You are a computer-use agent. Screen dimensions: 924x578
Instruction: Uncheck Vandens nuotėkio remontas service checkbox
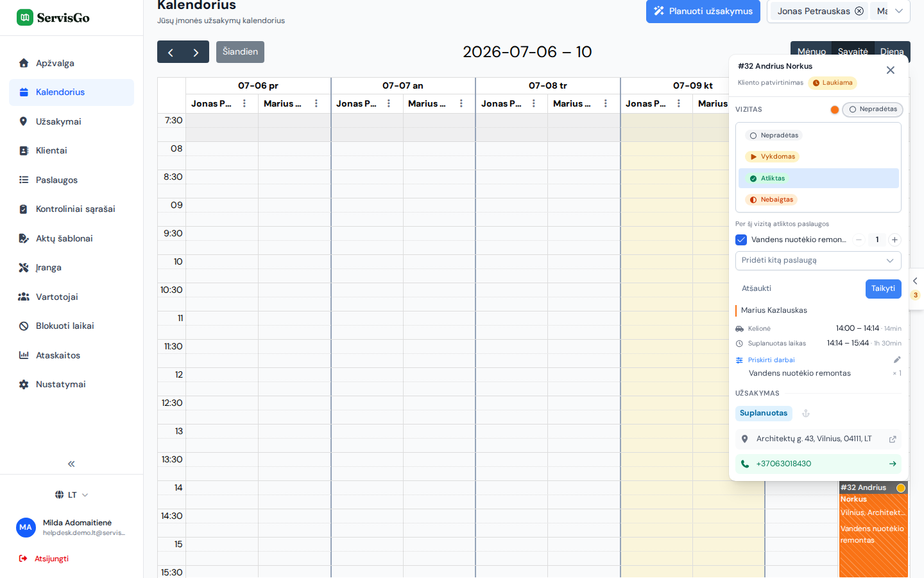[741, 240]
